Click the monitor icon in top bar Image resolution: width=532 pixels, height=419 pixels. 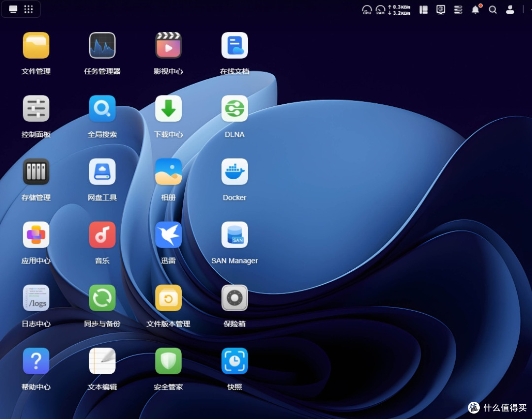pos(441,9)
